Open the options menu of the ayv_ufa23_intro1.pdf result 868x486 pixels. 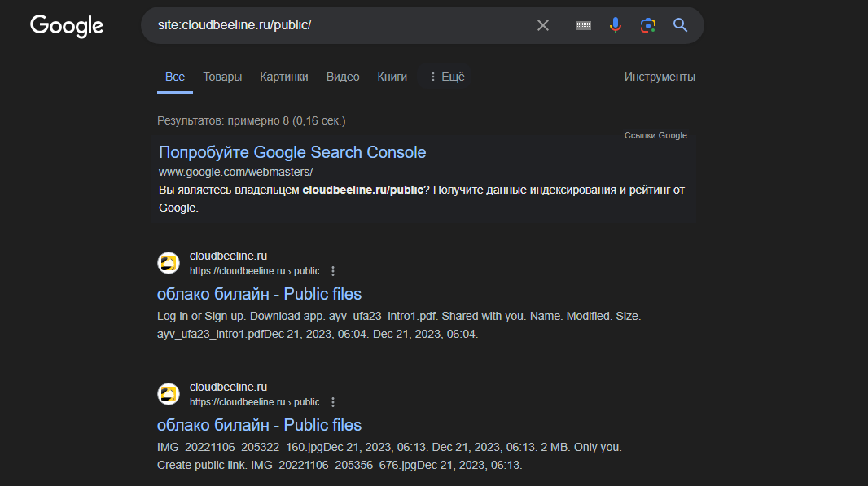[333, 271]
